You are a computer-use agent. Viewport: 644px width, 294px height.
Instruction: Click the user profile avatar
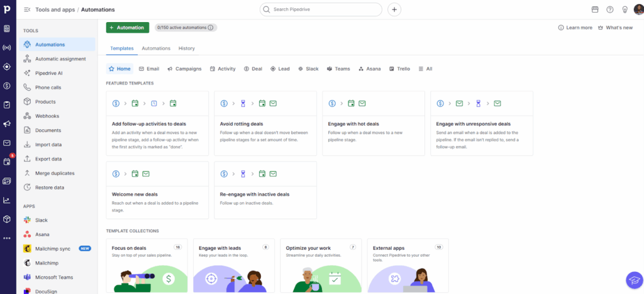pos(638,9)
